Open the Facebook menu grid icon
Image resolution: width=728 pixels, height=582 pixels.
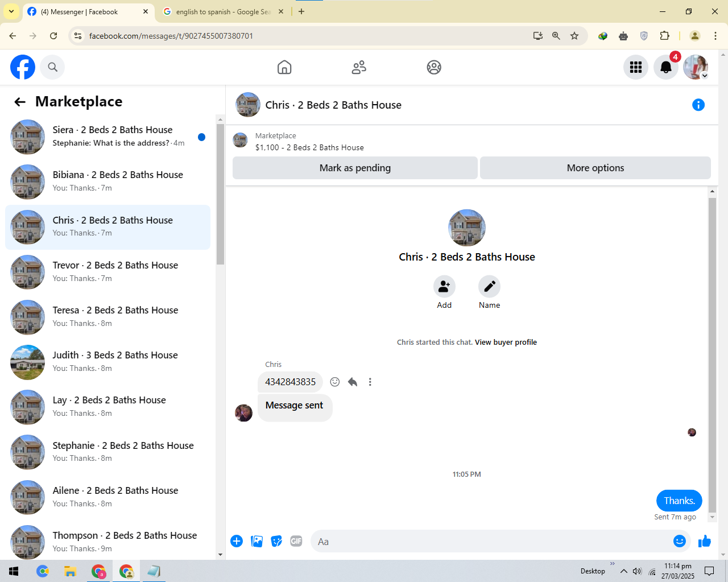[636, 67]
